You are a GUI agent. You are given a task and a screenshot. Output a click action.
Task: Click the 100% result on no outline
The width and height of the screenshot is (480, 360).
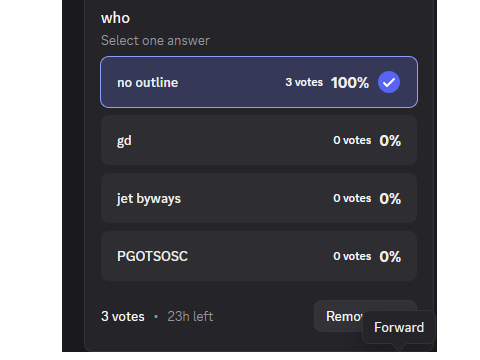pos(350,83)
